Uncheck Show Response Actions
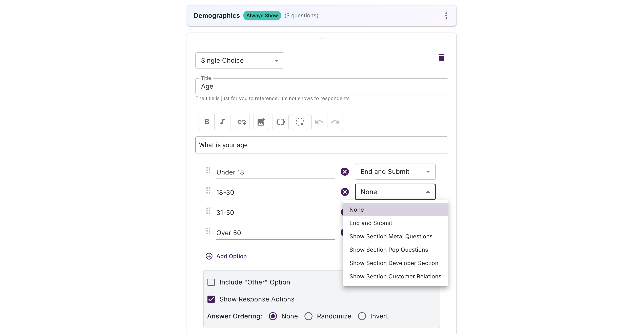This screenshot has width=644, height=334. (211, 299)
